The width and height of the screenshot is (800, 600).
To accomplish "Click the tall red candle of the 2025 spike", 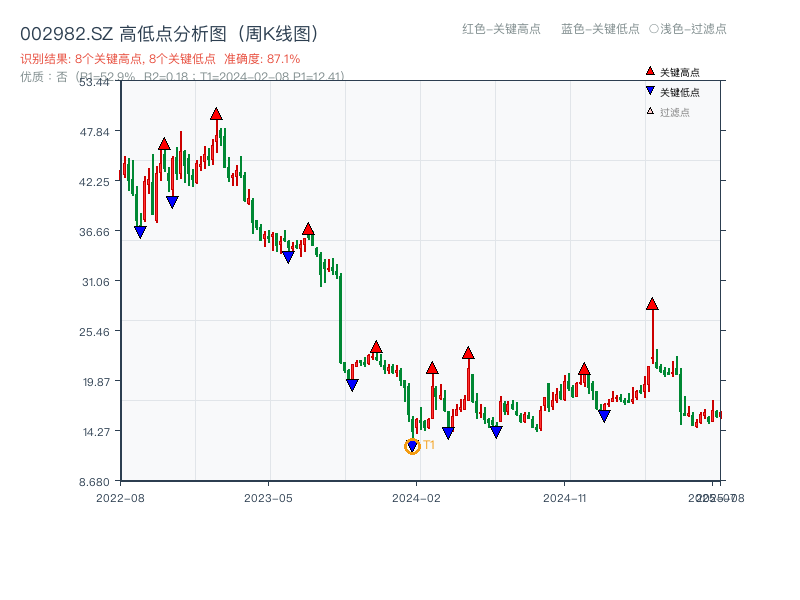I will [x=653, y=335].
